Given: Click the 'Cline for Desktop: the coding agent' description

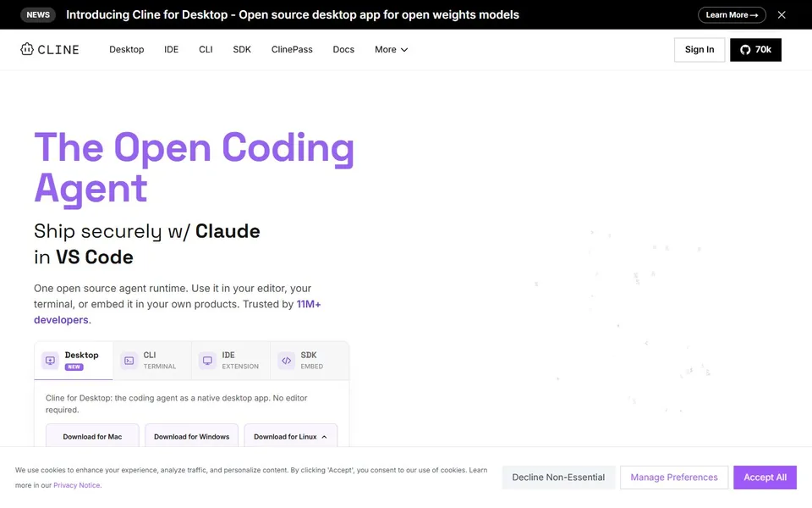Looking at the screenshot, I should coord(176,404).
